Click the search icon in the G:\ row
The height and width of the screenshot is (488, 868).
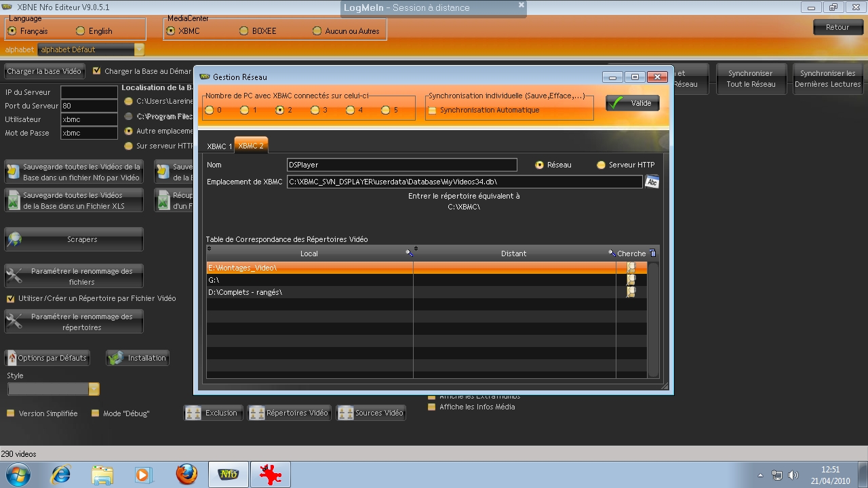pyautogui.click(x=631, y=280)
